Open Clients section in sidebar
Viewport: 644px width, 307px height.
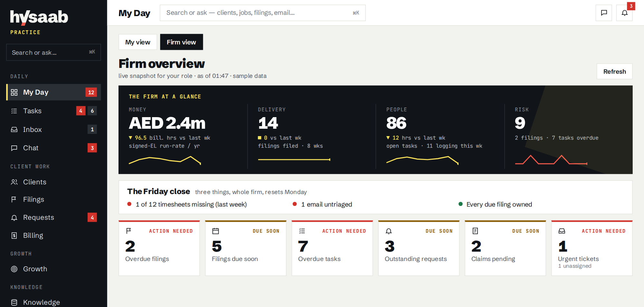[53, 182]
